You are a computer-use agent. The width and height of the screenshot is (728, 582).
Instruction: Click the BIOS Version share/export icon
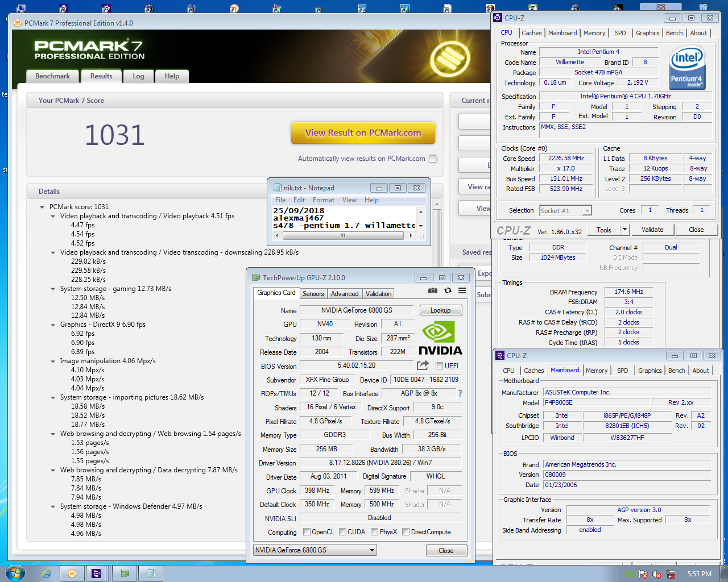tap(423, 365)
